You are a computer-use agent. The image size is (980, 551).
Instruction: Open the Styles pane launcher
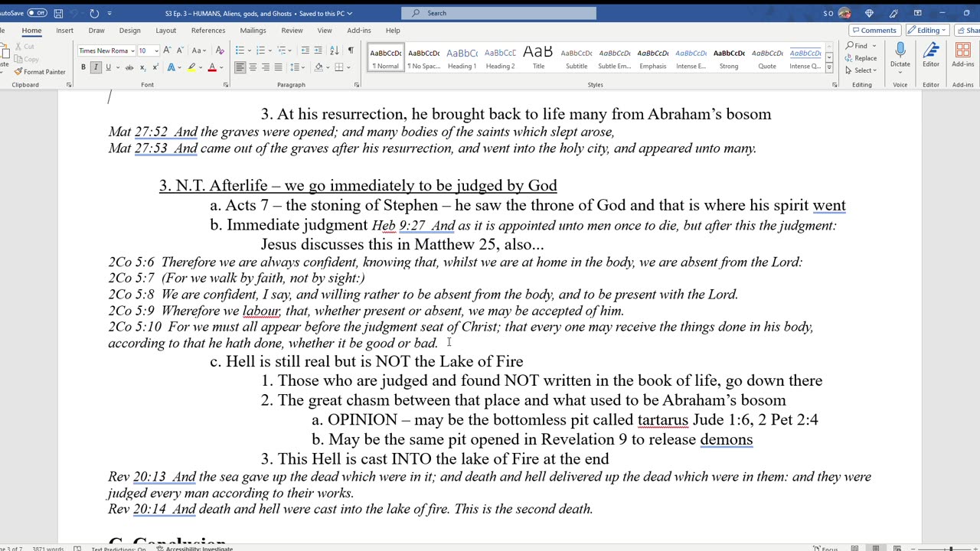click(x=835, y=85)
